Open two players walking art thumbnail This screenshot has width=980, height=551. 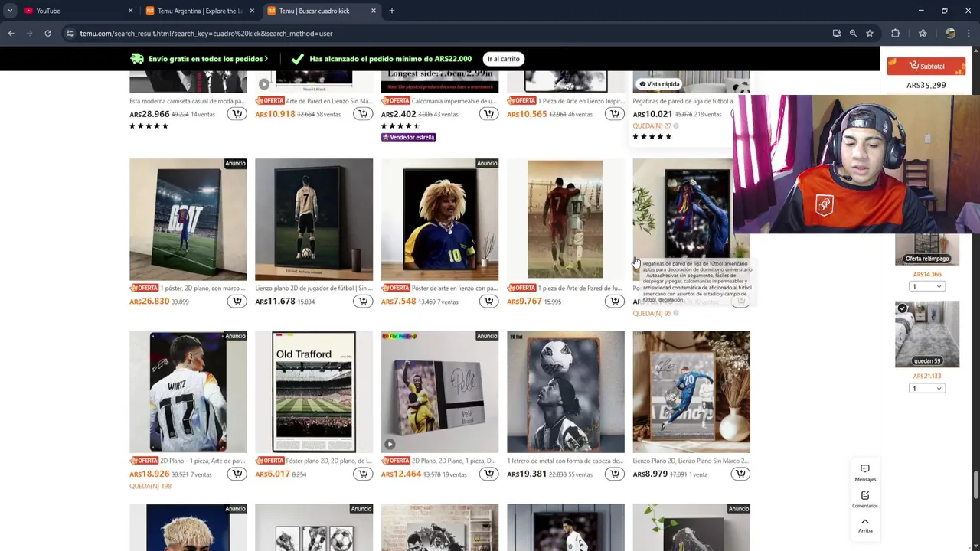(x=566, y=220)
